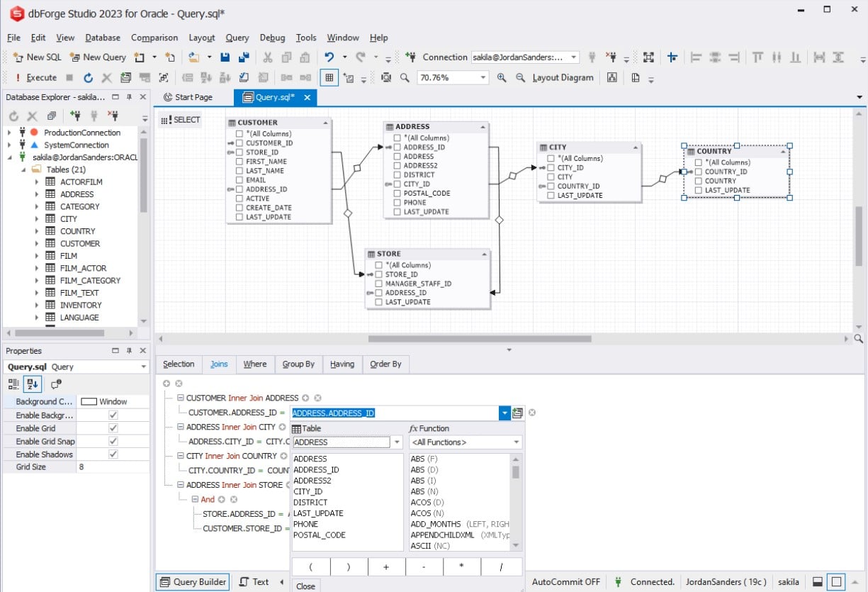Collapse the Tables (21) folder
This screenshot has width=868, height=592.
[x=23, y=169]
